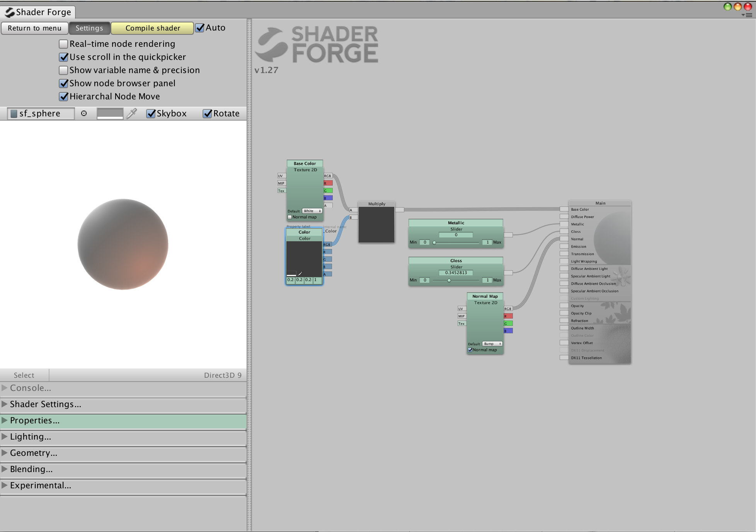Click the window options menu icon
The height and width of the screenshot is (532, 756).
[x=747, y=15]
